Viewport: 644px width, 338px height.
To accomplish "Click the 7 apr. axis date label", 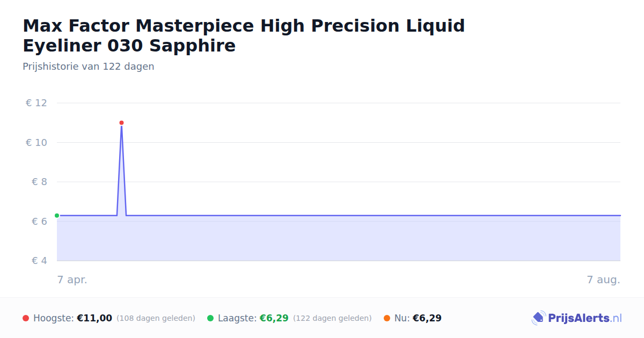I will tap(72, 280).
